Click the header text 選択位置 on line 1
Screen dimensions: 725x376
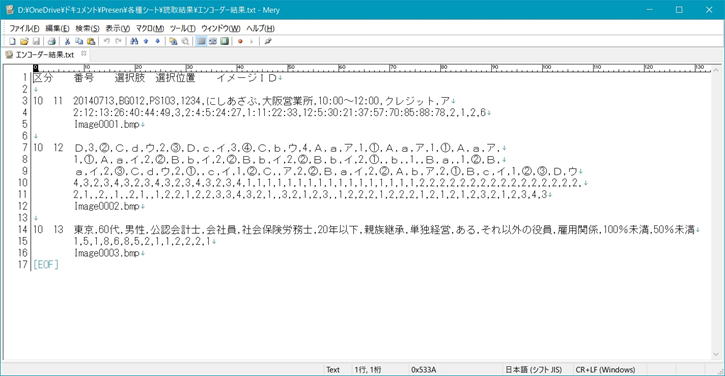click(175, 78)
